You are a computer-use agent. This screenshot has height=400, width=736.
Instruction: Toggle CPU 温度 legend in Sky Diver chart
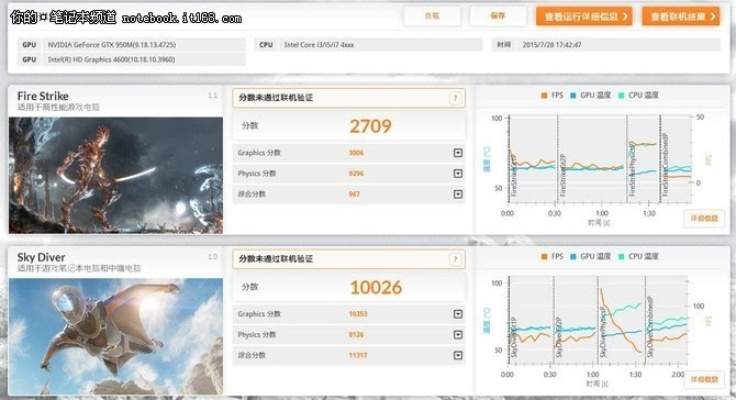pyautogui.click(x=639, y=256)
